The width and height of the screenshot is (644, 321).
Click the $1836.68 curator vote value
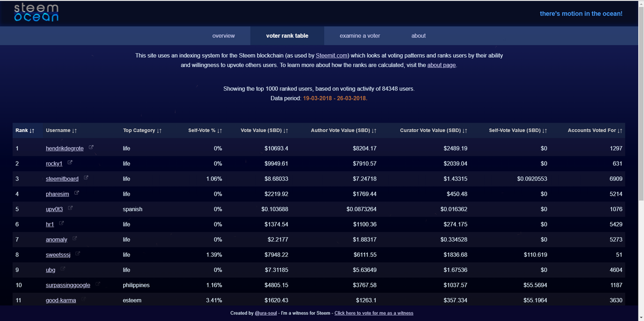pos(455,255)
